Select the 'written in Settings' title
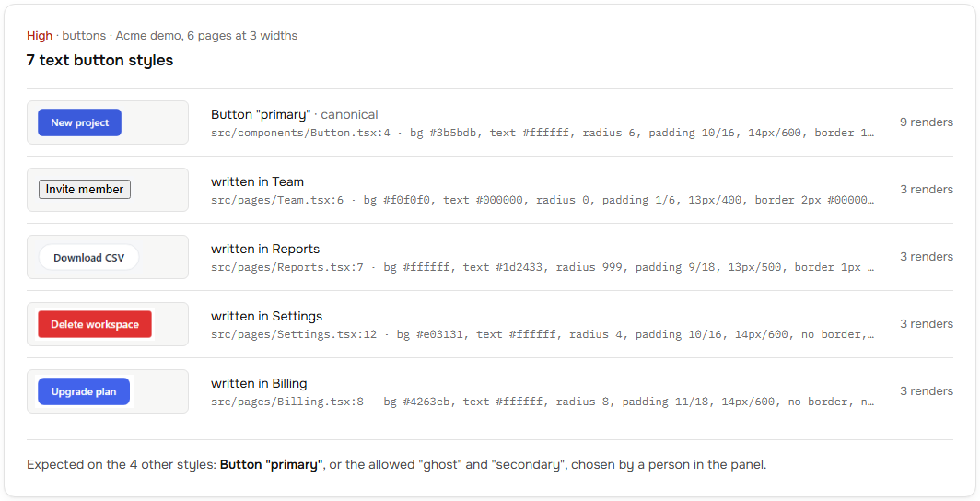The height and width of the screenshot is (501, 980). [x=267, y=316]
